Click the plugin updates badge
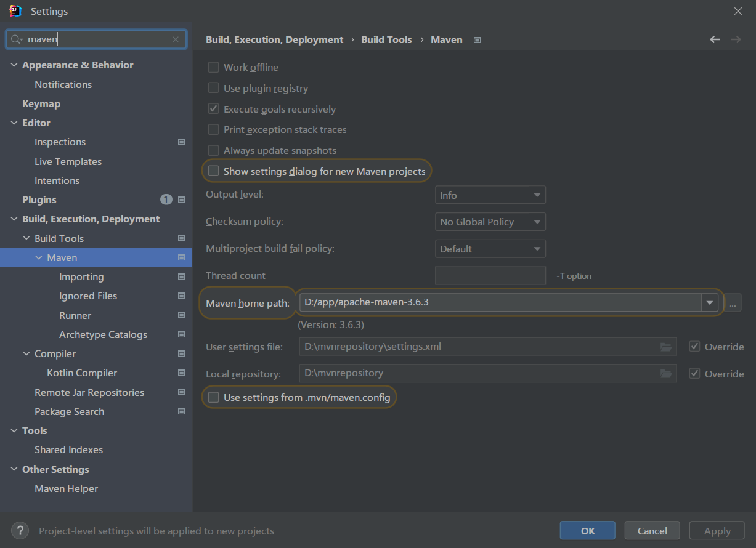 (x=166, y=199)
